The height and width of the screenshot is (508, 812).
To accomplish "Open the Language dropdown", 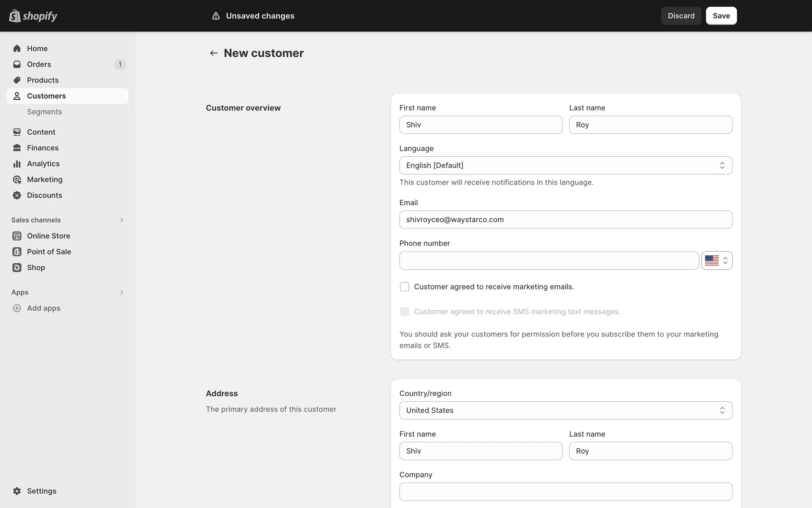I will click(565, 166).
